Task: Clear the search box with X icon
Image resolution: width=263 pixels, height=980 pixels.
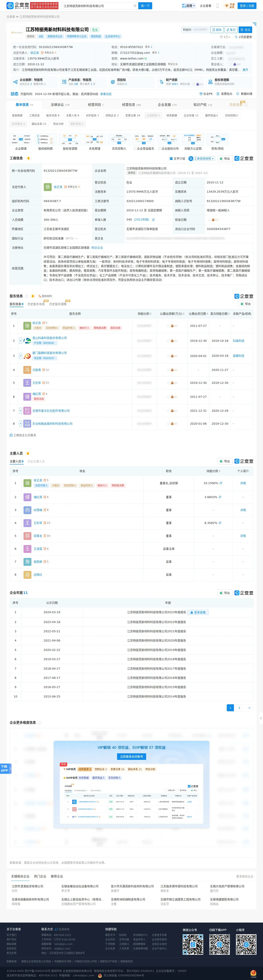Action: click(135, 6)
